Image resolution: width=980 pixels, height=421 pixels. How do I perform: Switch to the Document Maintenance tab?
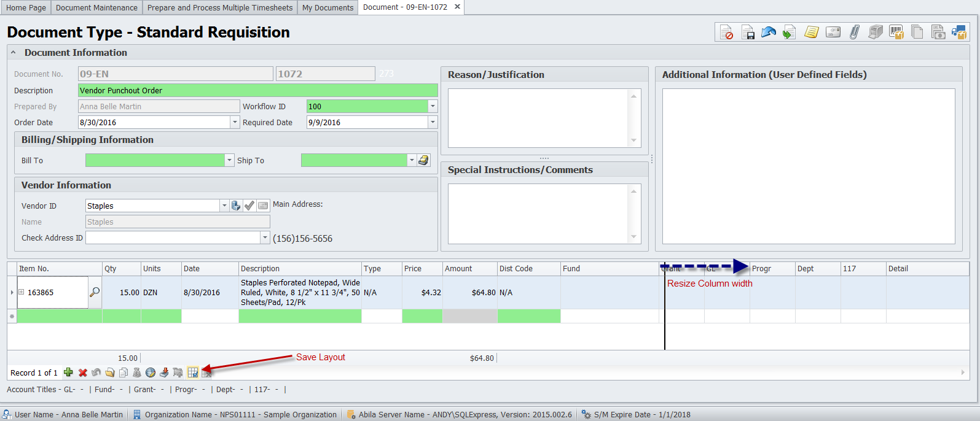pyautogui.click(x=96, y=7)
